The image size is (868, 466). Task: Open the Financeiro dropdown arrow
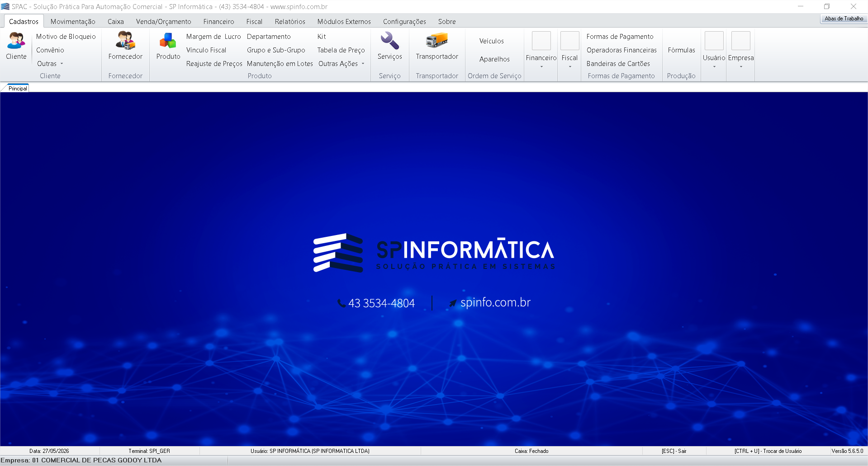tap(541, 67)
